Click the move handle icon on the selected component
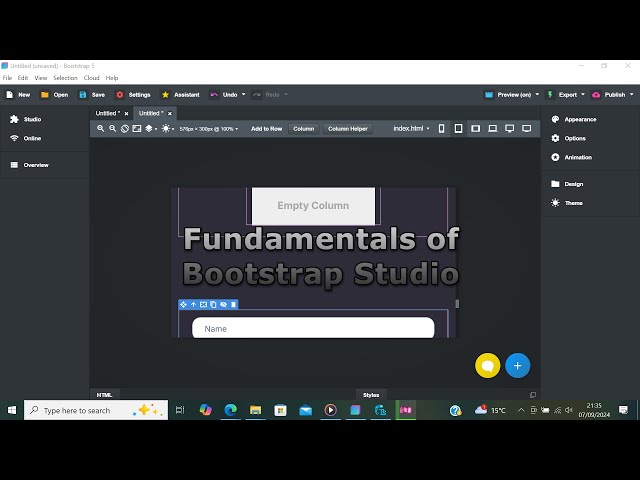This screenshot has height=480, width=640. [183, 304]
